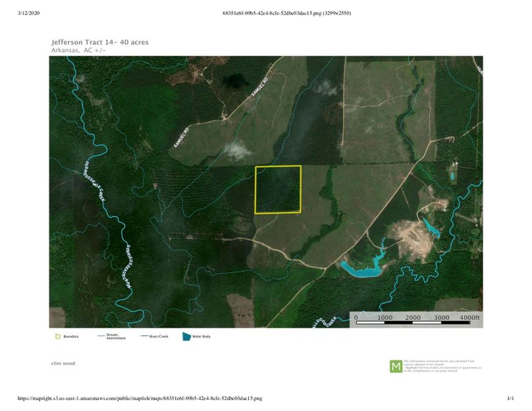The width and height of the screenshot is (532, 411).
Task: Click the green MapRight logo
Action: point(396,366)
